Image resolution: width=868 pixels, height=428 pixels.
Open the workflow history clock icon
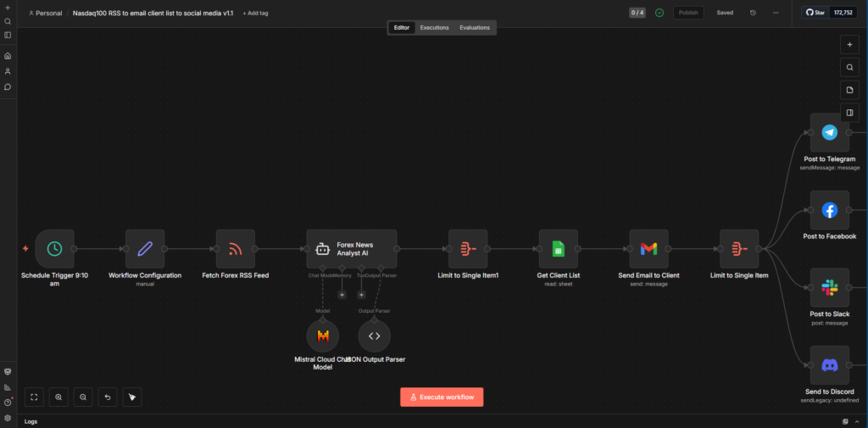tap(753, 13)
